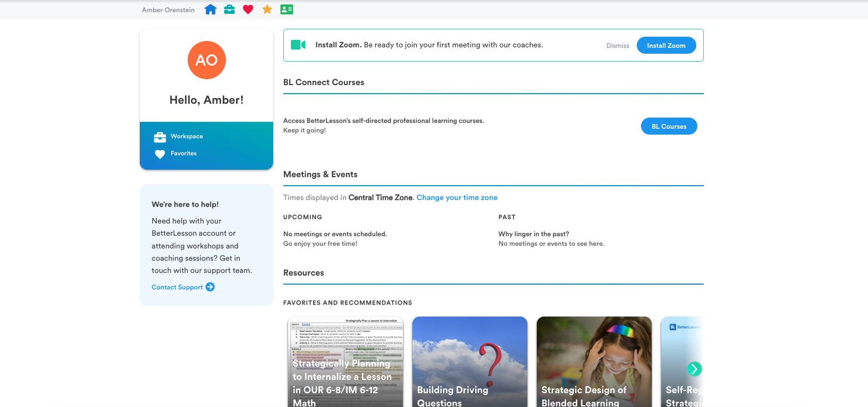Open Favorites from the sidebar menu
868x407 pixels.
pos(183,154)
